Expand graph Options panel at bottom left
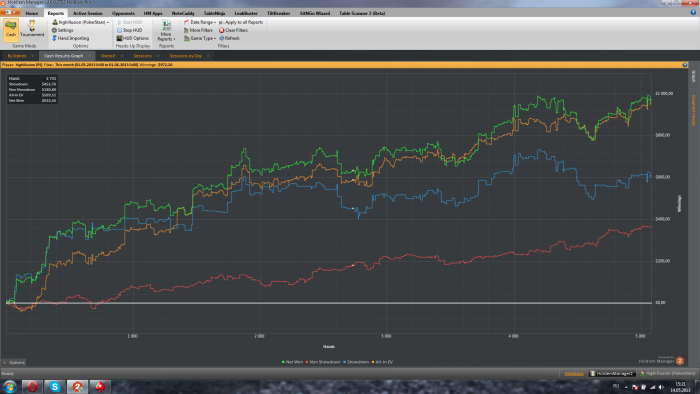 point(14,362)
